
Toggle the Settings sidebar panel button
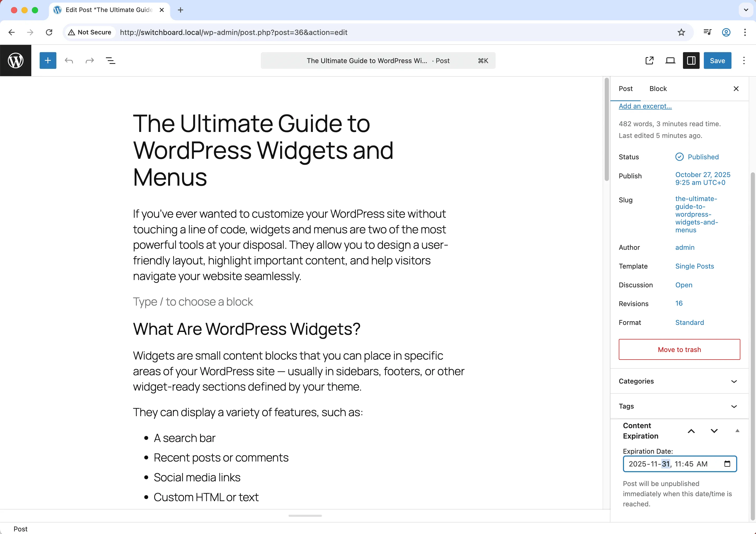click(x=691, y=60)
